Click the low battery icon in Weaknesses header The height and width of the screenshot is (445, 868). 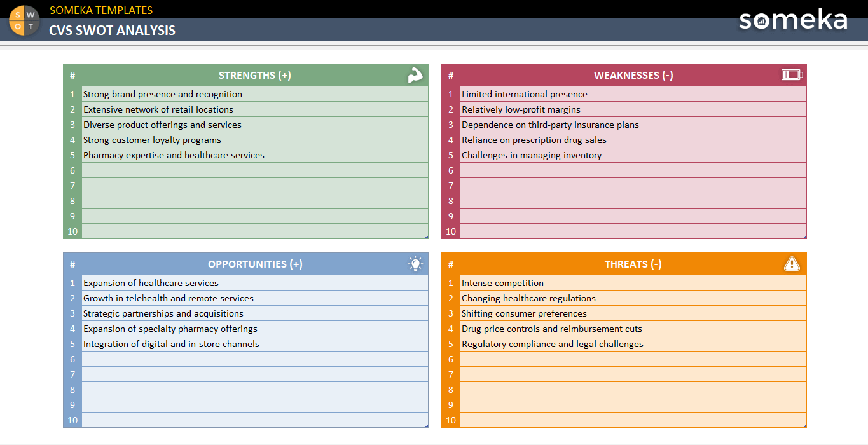(792, 75)
